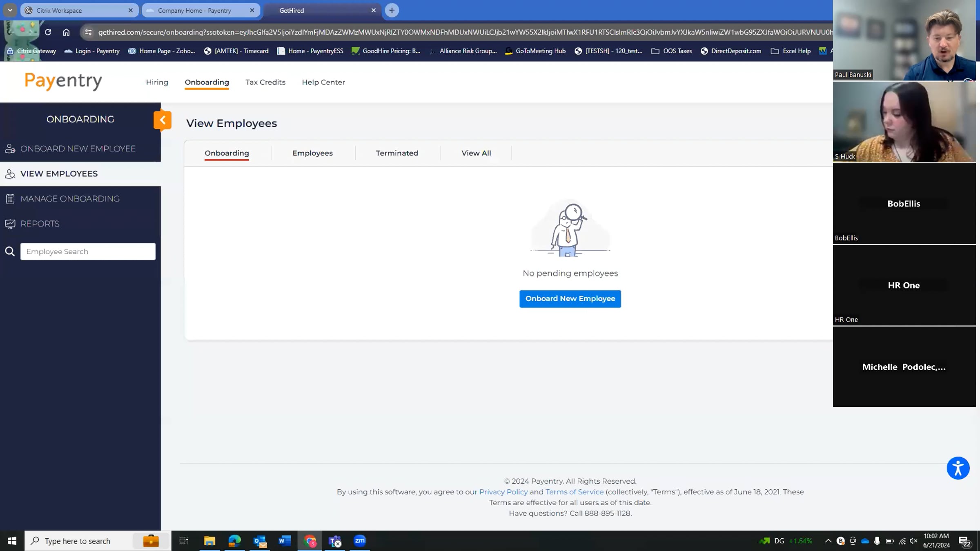
Task: Open the browser tab list dropdown
Action: tap(10, 10)
